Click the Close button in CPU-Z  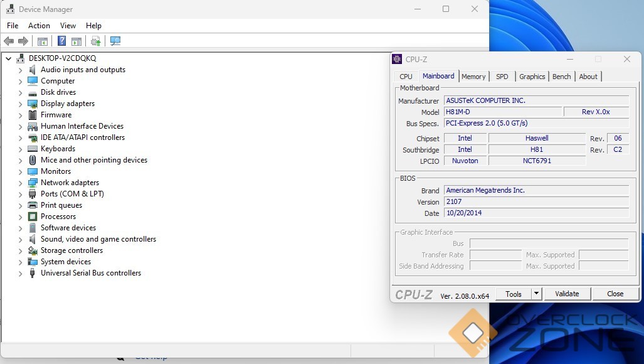coord(615,294)
